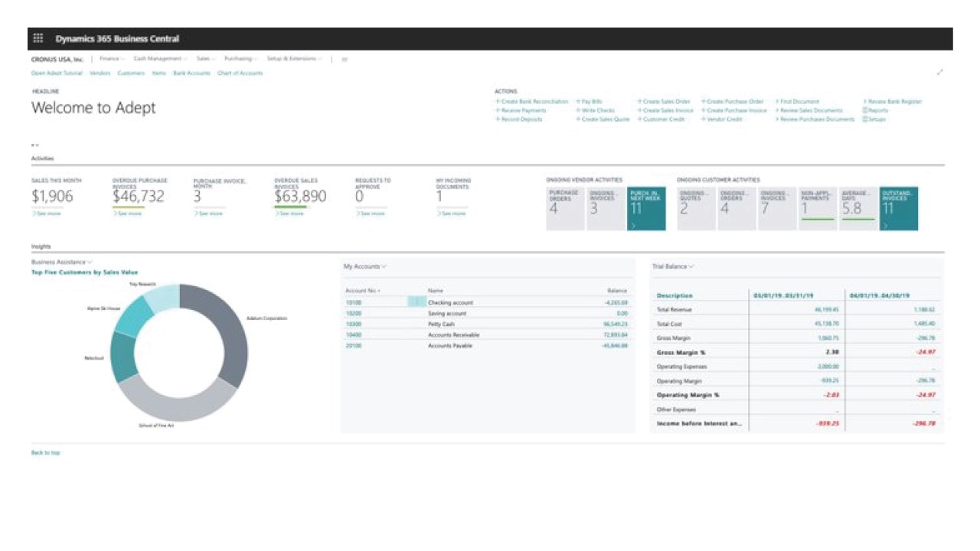Open the Non-Applied Payments tile

coord(818,208)
